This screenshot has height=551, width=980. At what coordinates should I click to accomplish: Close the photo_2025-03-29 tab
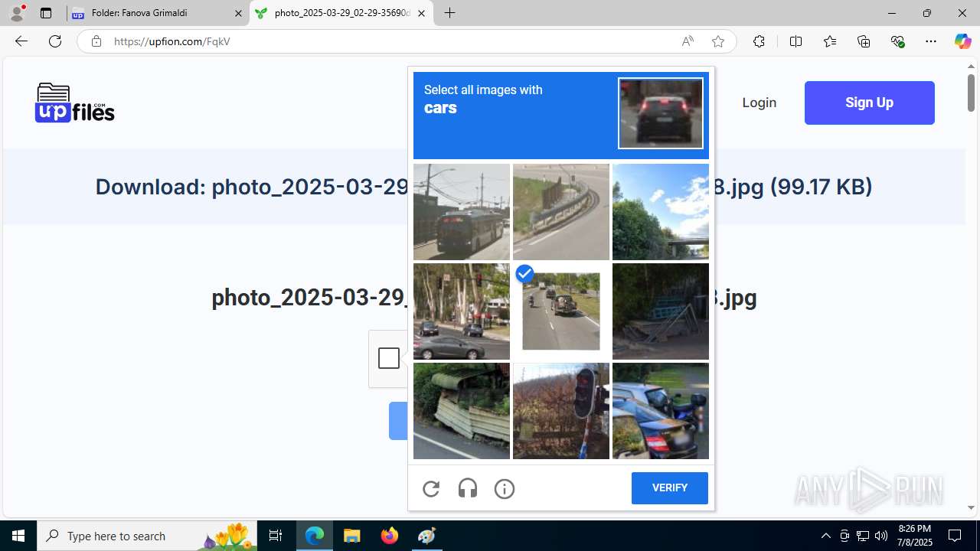[x=421, y=13]
